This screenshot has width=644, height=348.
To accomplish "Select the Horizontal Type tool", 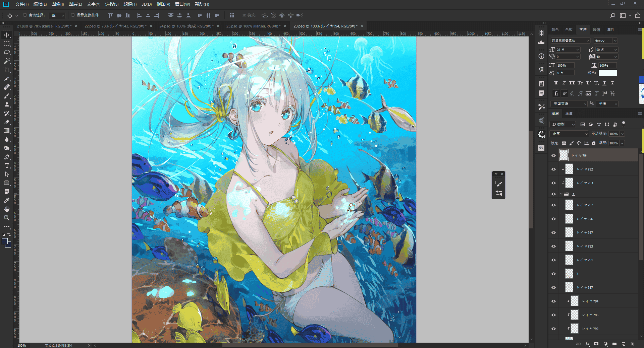I will pyautogui.click(x=7, y=165).
